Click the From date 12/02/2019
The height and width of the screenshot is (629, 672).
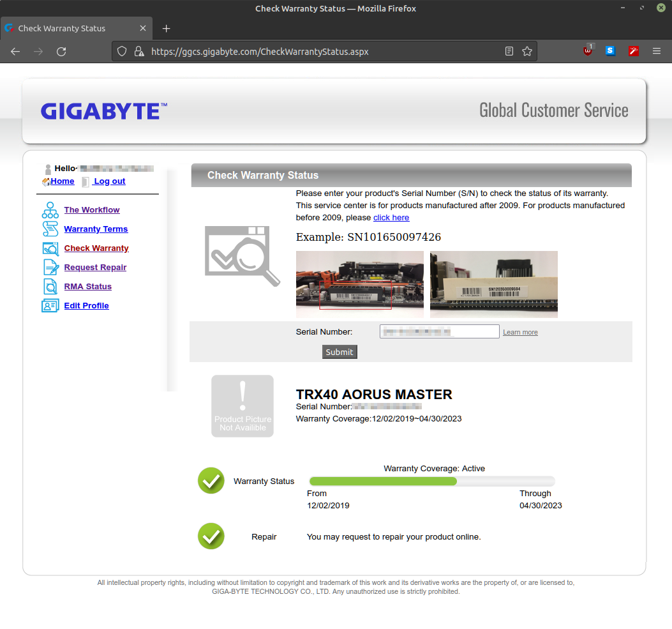tap(328, 506)
